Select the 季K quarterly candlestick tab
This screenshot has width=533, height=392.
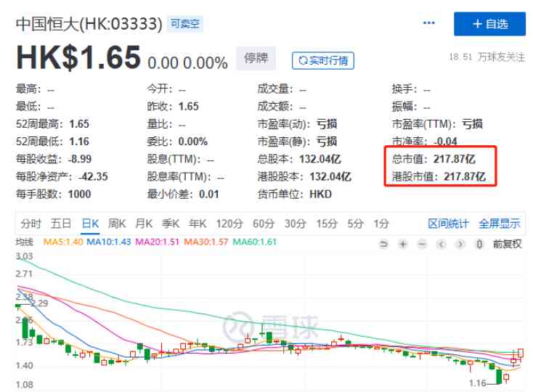point(171,224)
